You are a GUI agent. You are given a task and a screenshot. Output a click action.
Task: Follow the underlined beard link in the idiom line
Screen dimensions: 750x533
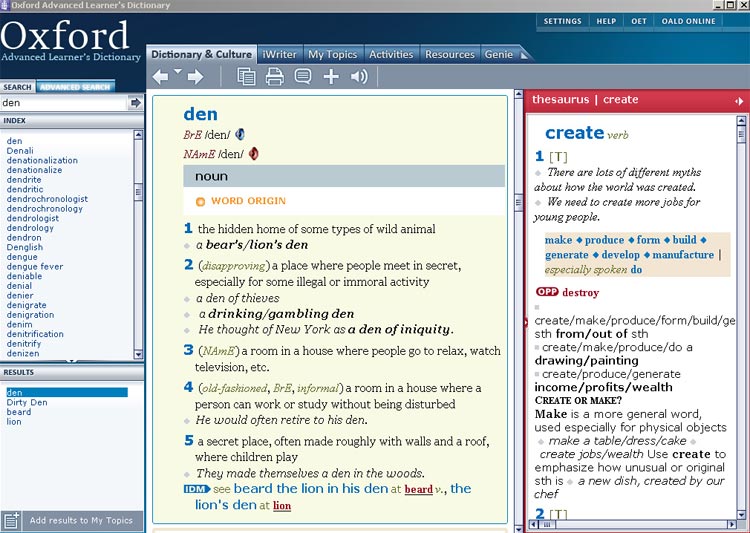(x=419, y=489)
